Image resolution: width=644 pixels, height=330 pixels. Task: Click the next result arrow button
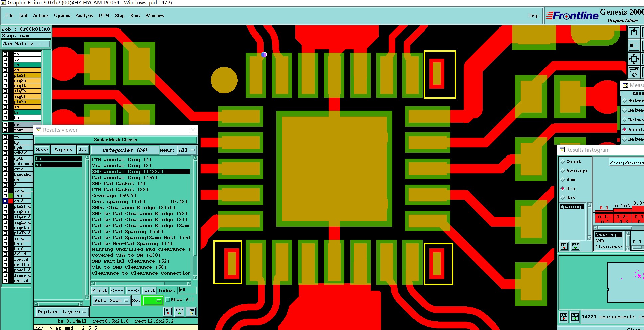point(133,291)
